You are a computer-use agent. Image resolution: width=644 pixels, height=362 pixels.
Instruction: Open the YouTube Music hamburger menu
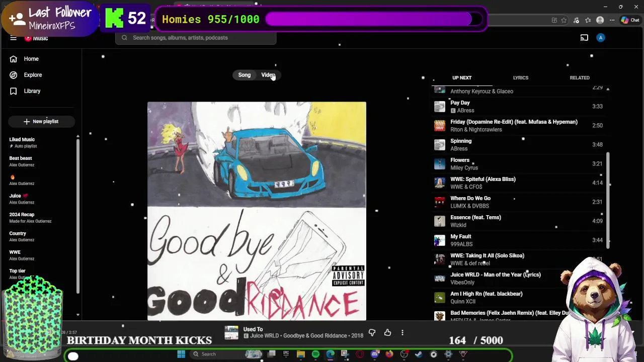(14, 38)
